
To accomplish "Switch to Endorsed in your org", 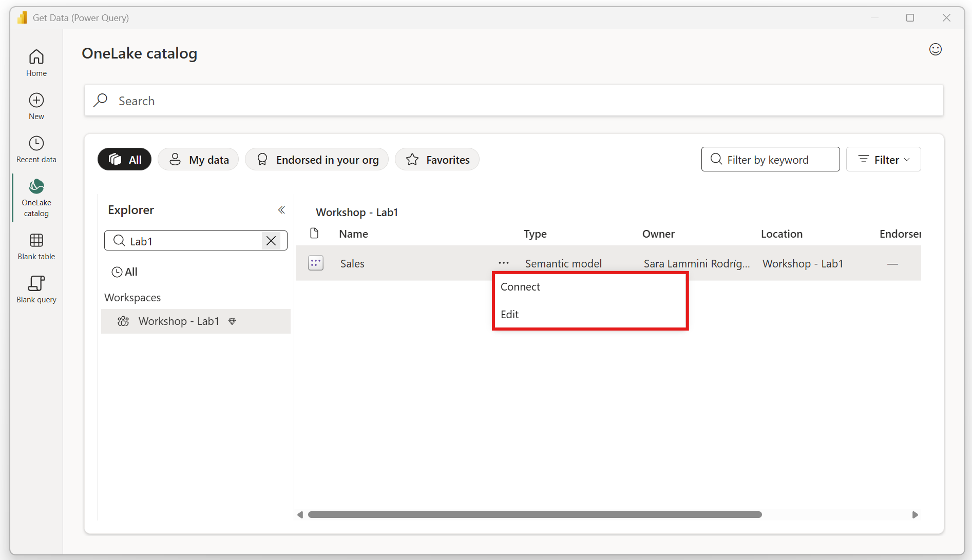I will point(317,160).
